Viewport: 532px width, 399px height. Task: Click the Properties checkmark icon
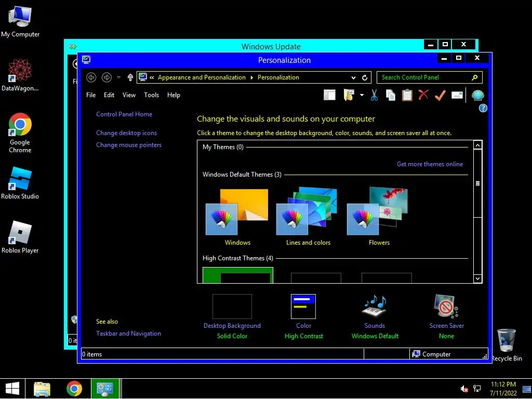pyautogui.click(x=440, y=95)
